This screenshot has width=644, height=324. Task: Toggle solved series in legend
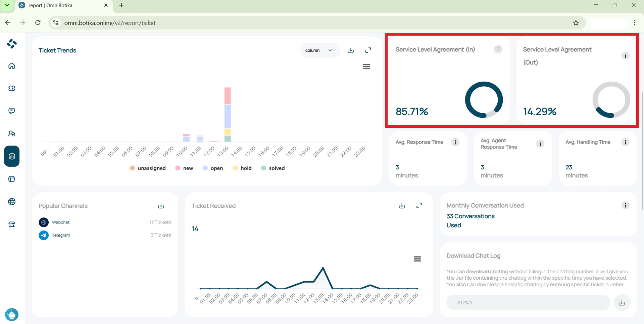click(x=273, y=168)
